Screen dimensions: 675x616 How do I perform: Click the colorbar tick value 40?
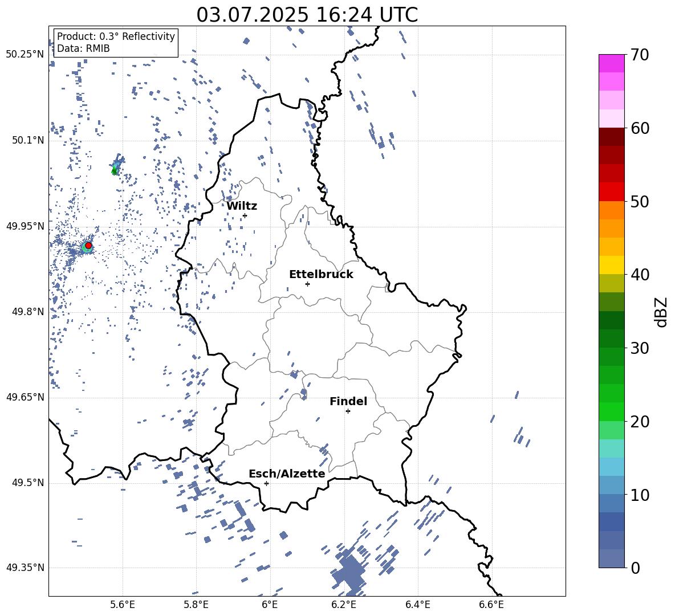tap(639, 275)
